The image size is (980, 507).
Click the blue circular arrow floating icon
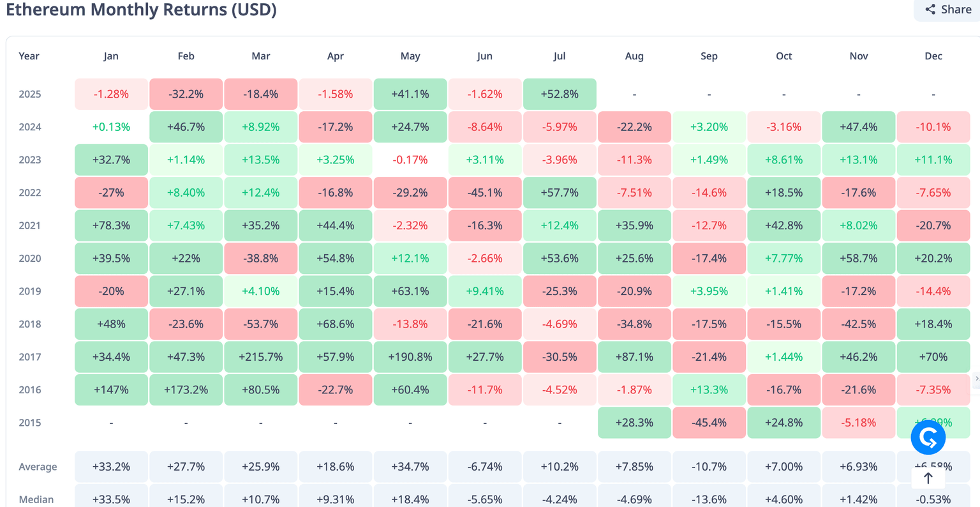point(928,438)
